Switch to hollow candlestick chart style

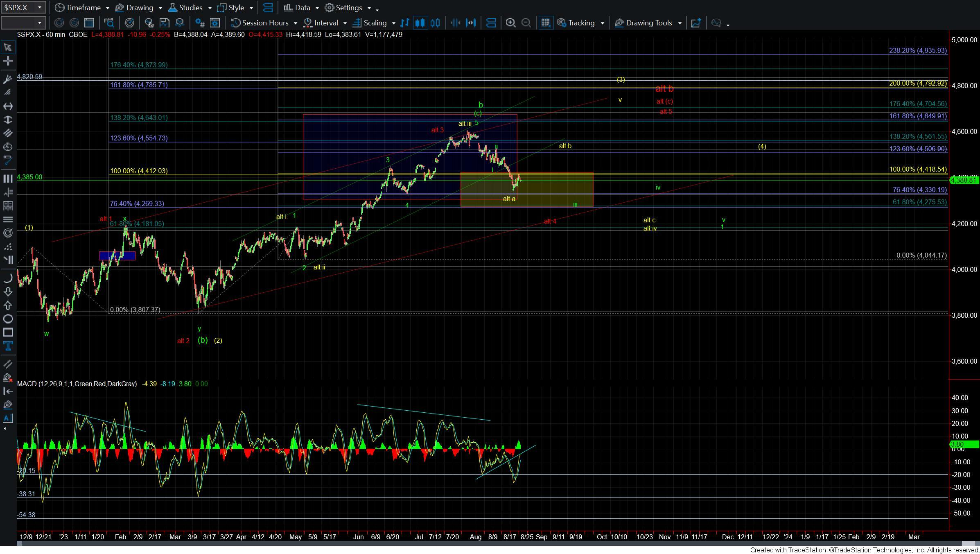point(435,23)
